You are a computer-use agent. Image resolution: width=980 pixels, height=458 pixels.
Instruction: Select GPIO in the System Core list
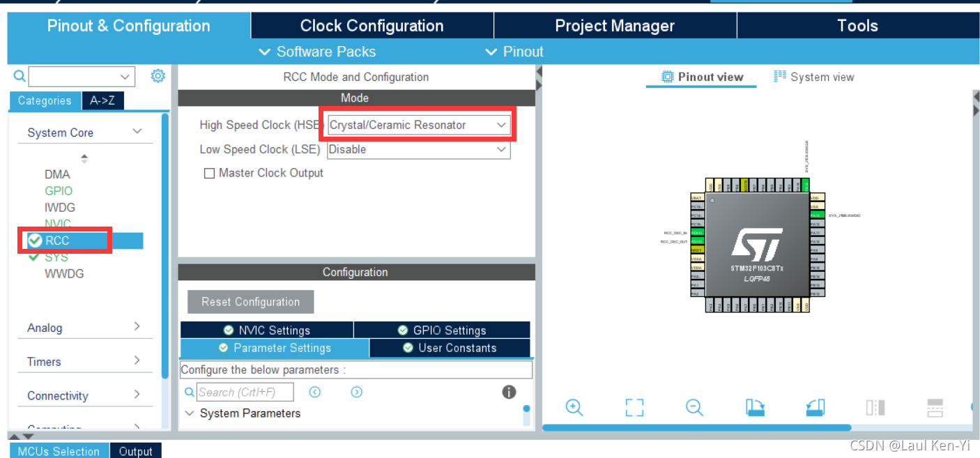(x=59, y=191)
